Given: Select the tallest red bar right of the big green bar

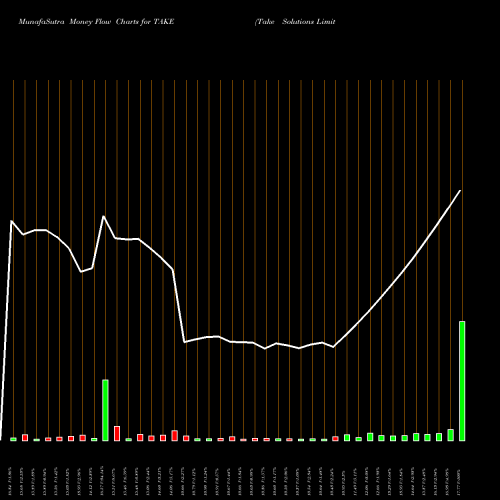Looking at the screenshot, I should pyautogui.click(x=117, y=433).
